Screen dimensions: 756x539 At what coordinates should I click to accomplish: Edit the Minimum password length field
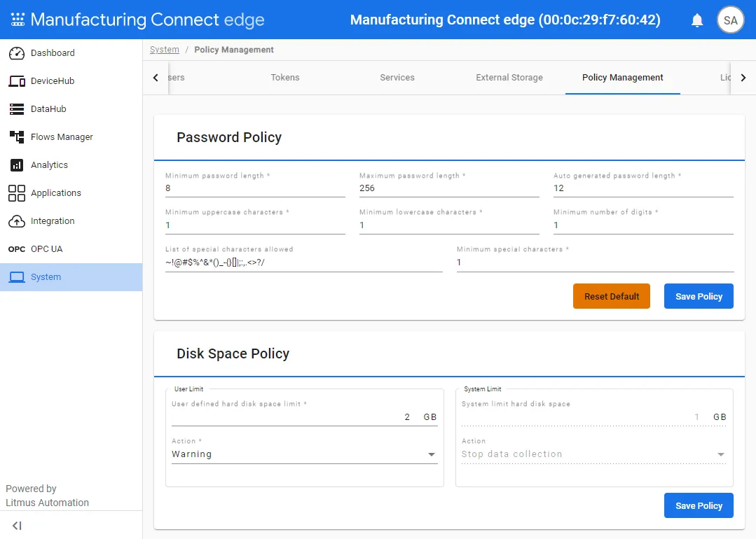tap(255, 188)
